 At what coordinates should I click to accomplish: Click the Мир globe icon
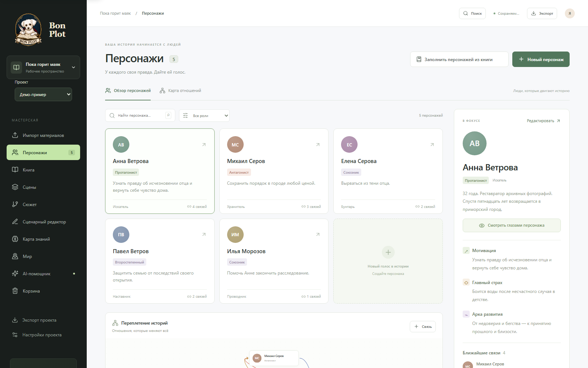[x=15, y=256]
